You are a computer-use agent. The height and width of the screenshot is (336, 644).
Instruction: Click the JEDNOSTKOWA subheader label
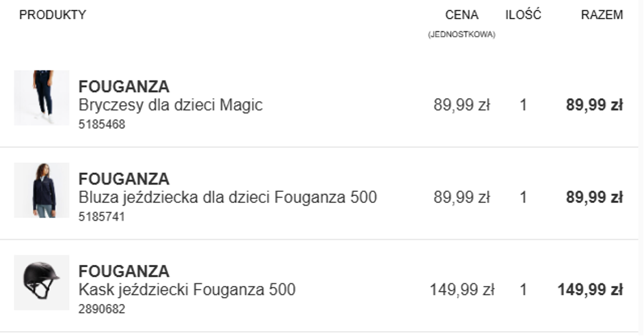[x=461, y=35]
